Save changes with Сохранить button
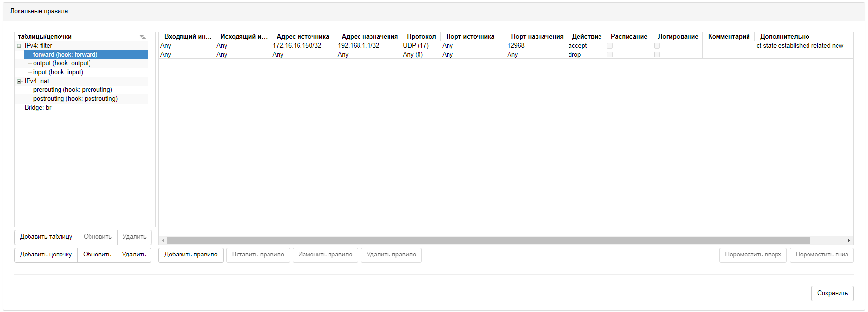The width and height of the screenshot is (868, 312). pos(832,293)
